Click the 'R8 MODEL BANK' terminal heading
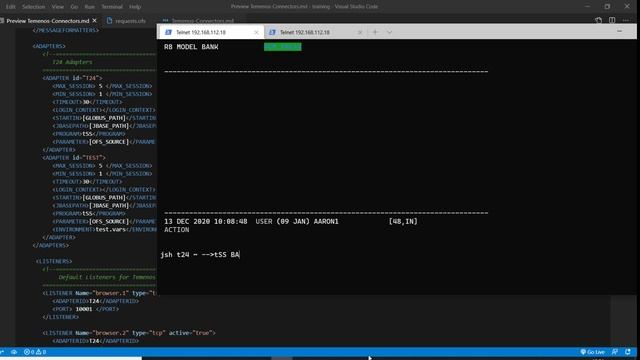The width and height of the screenshot is (640, 360). tap(191, 47)
